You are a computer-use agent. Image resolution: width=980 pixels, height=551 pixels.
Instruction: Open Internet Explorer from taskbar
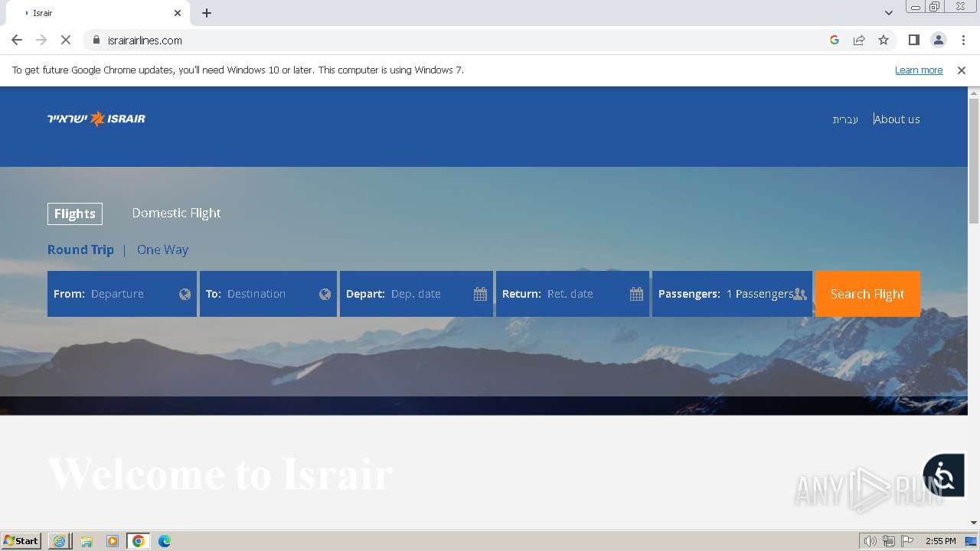60,541
